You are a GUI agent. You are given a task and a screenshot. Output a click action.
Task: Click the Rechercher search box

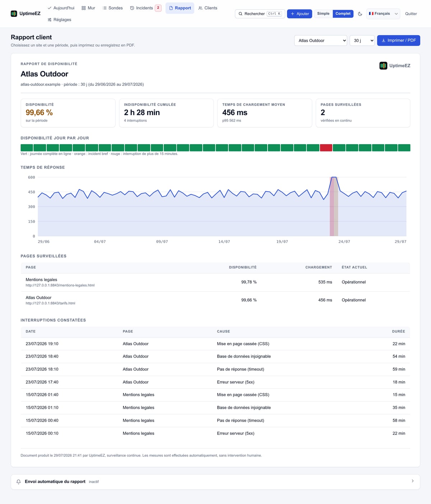click(260, 14)
